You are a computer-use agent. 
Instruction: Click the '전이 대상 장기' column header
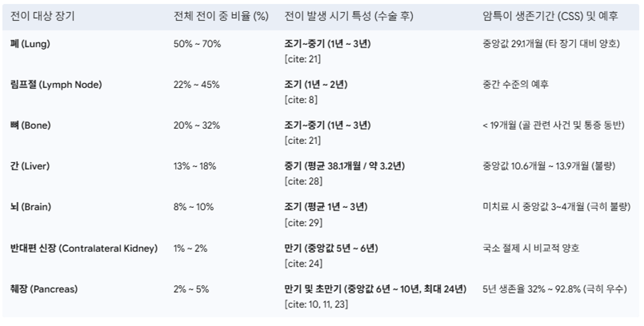point(42,16)
